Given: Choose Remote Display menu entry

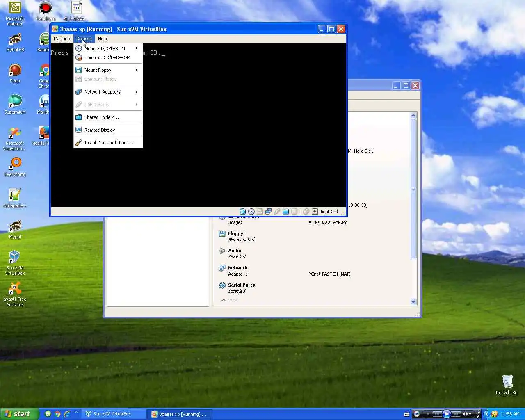Looking at the screenshot, I should [108, 130].
